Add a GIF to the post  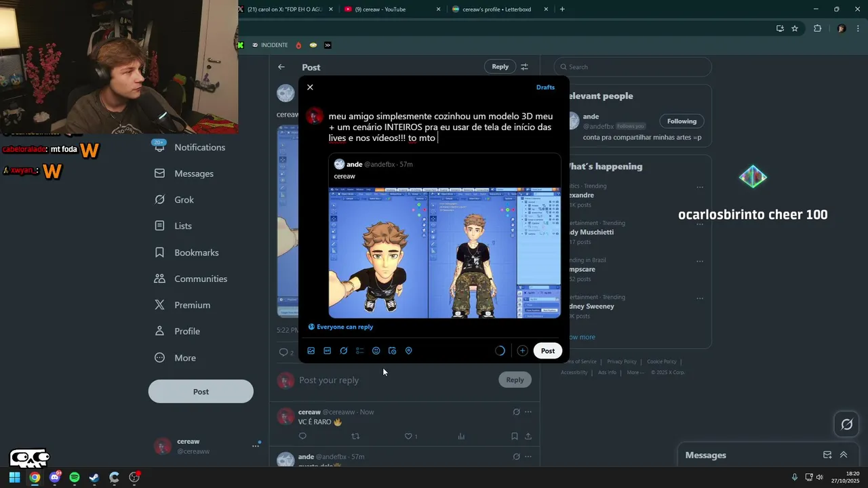tap(328, 351)
